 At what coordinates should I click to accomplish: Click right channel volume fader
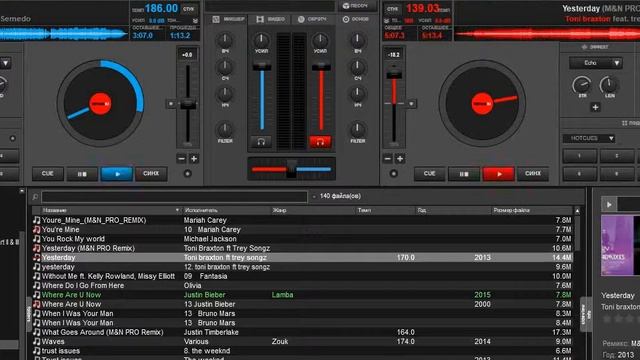[x=321, y=66]
